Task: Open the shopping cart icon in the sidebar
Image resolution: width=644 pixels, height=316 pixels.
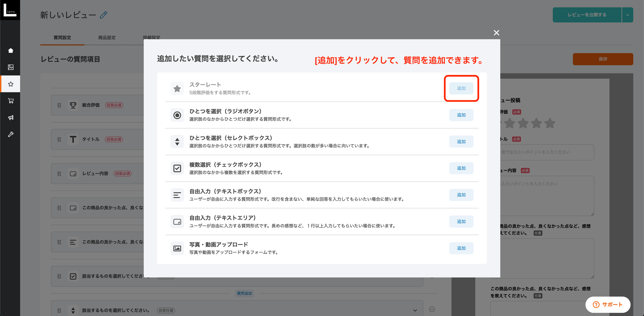Action: [x=10, y=101]
